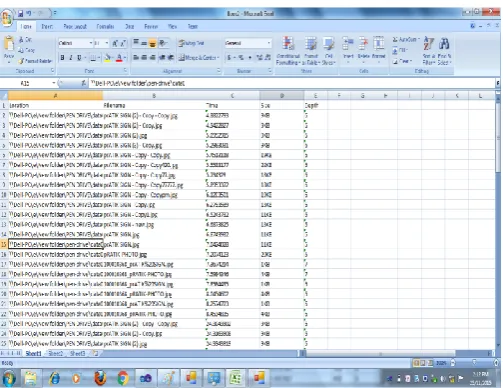Toggle Middle Align for cells

pyautogui.click(x=144, y=43)
